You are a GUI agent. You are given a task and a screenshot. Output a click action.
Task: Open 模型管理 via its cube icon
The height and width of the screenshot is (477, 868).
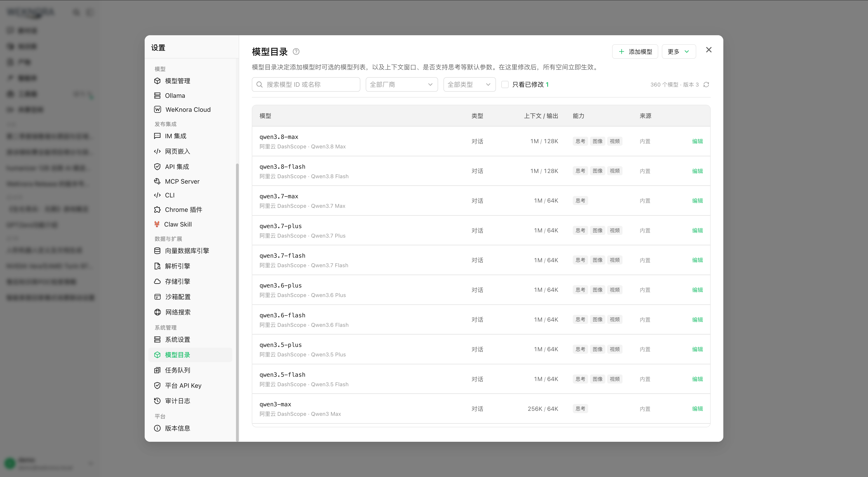coord(157,81)
